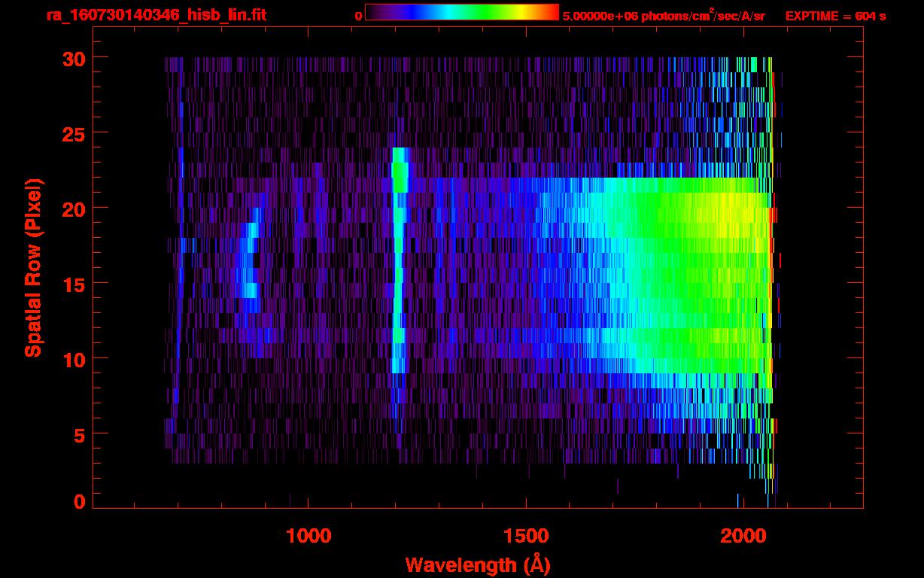Image resolution: width=924 pixels, height=578 pixels.
Task: Click the ra_160730140346_hisb_lin.fit filename title
Action: pyautogui.click(x=156, y=15)
